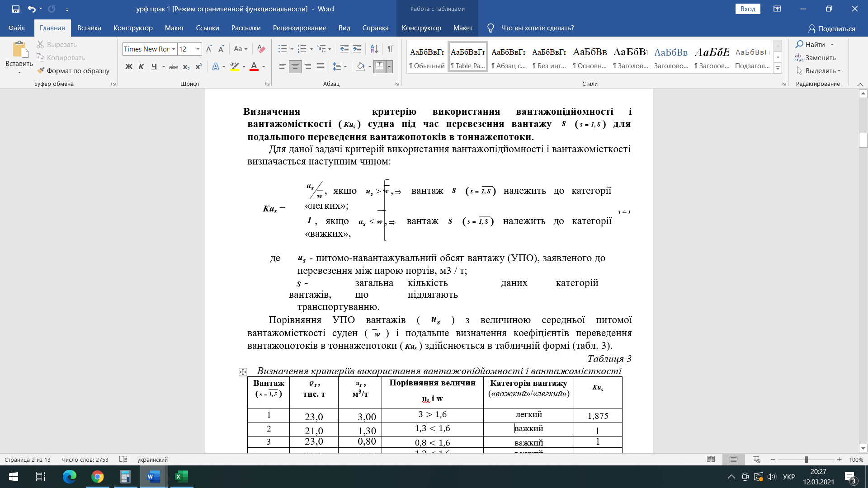Toggle paragraph marks display

point(390,49)
